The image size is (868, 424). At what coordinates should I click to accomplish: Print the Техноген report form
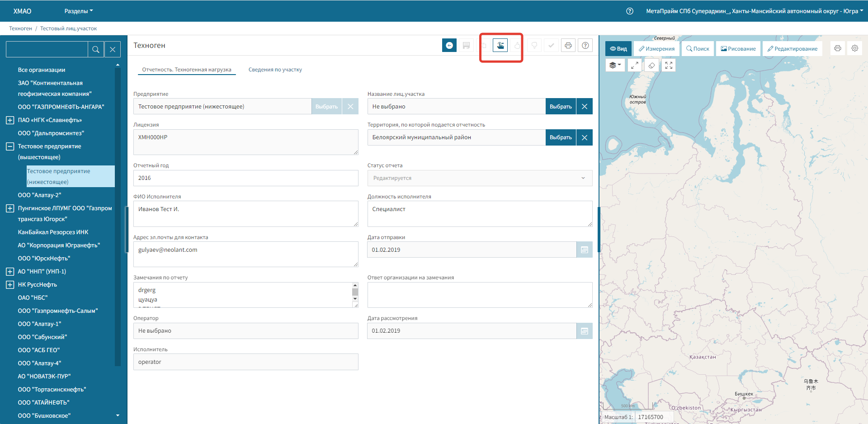pos(568,45)
